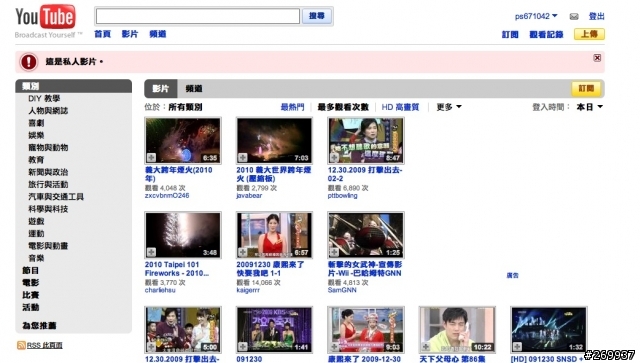Viewport: 640px width, 363px height.
Task: Select 喜劇 category
Action: click(x=36, y=123)
